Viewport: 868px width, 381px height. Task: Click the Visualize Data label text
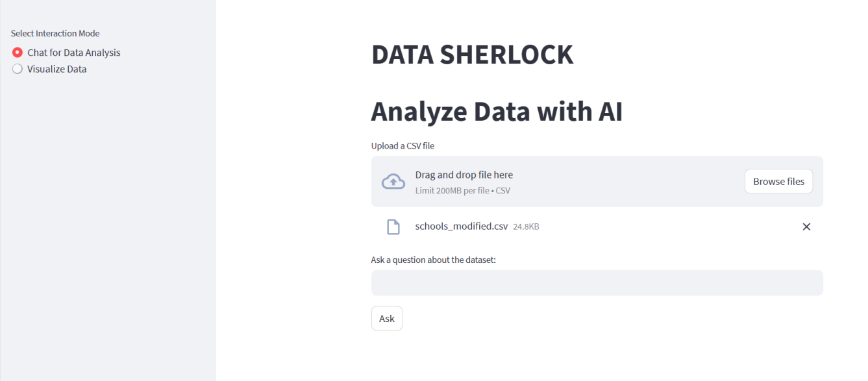tap(57, 69)
